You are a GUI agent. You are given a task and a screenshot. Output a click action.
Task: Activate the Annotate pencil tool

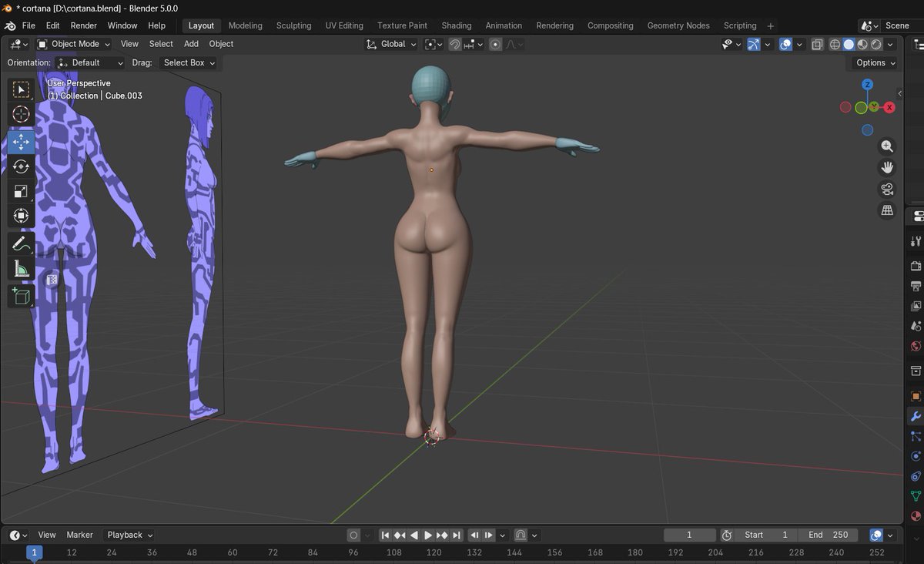coord(22,244)
